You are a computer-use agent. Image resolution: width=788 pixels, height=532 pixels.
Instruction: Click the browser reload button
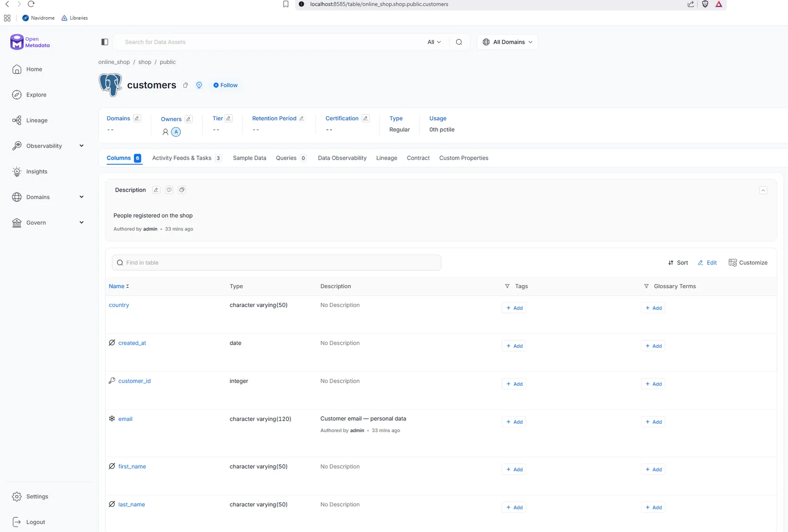31,4
